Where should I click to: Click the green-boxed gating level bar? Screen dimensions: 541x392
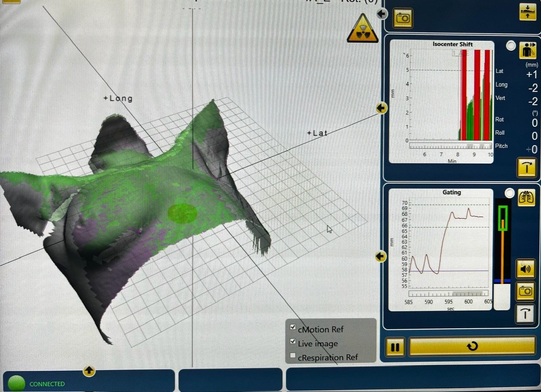(503, 218)
